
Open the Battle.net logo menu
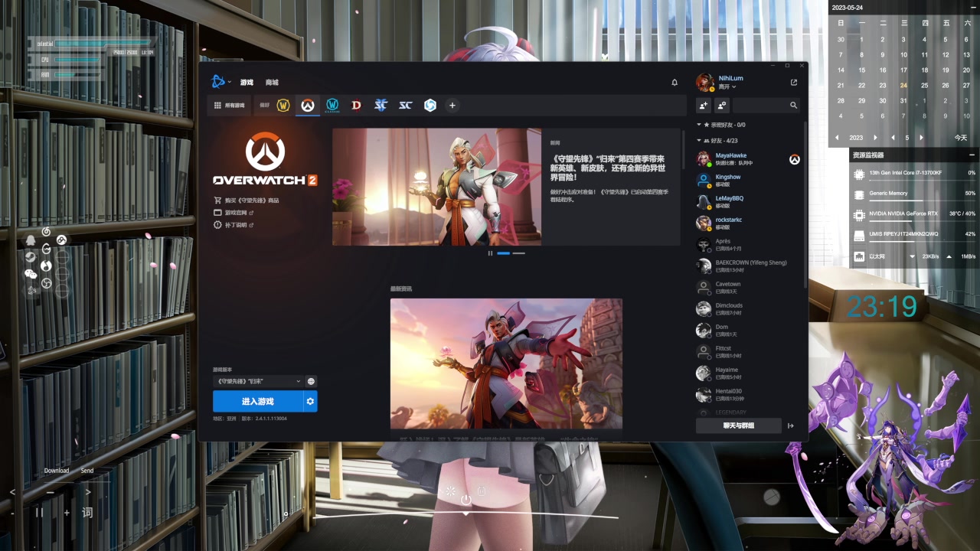point(218,82)
